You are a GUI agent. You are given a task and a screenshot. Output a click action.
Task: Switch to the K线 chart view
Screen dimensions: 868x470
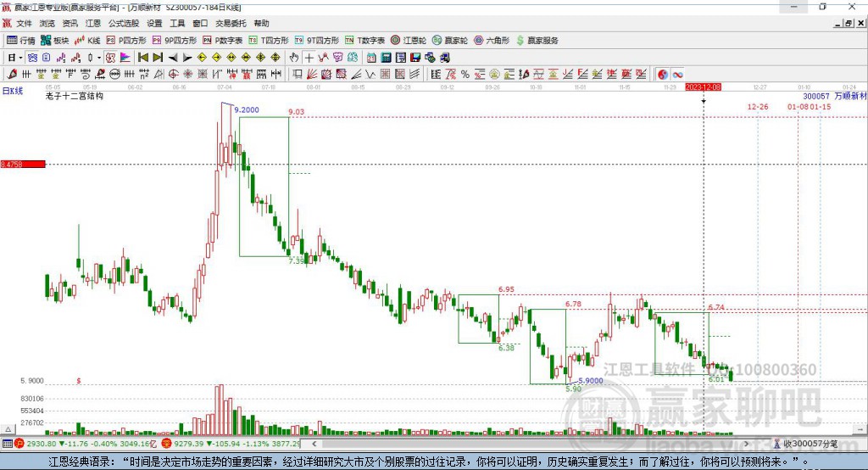click(x=87, y=41)
